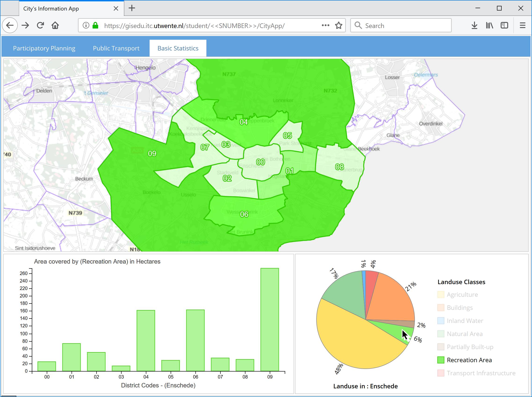The height and width of the screenshot is (397, 532).
Task: Go to browser home page icon
Action: point(55,25)
